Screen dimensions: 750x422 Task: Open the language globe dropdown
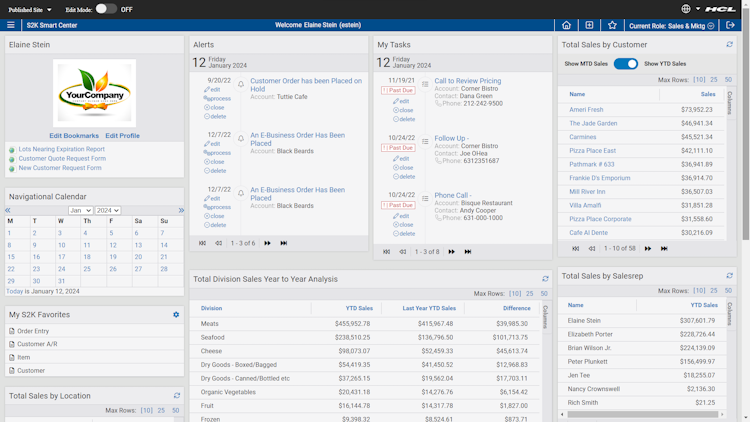tap(691, 9)
